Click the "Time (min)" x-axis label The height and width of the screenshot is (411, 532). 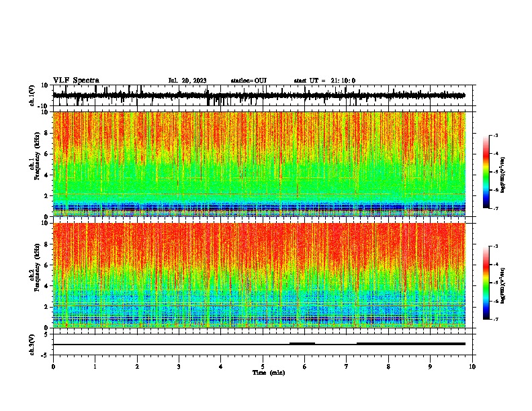point(269,373)
